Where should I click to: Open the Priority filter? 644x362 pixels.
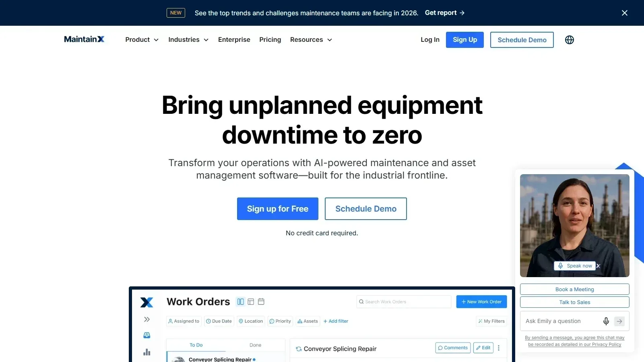[280, 321]
